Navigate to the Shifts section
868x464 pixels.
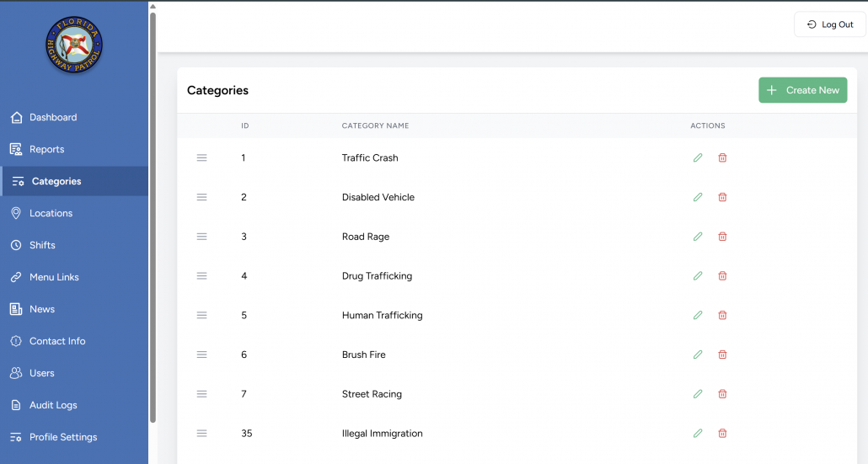(x=42, y=245)
